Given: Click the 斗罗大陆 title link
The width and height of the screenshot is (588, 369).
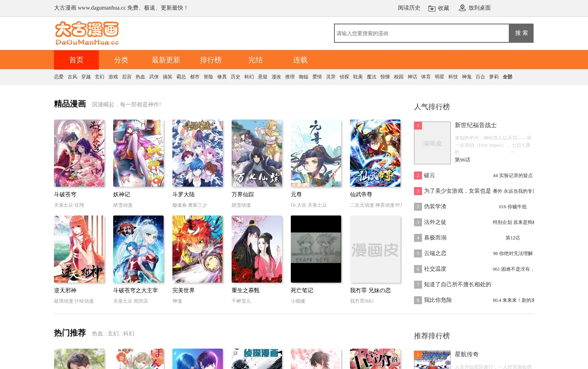Looking at the screenshot, I should coord(184,195).
